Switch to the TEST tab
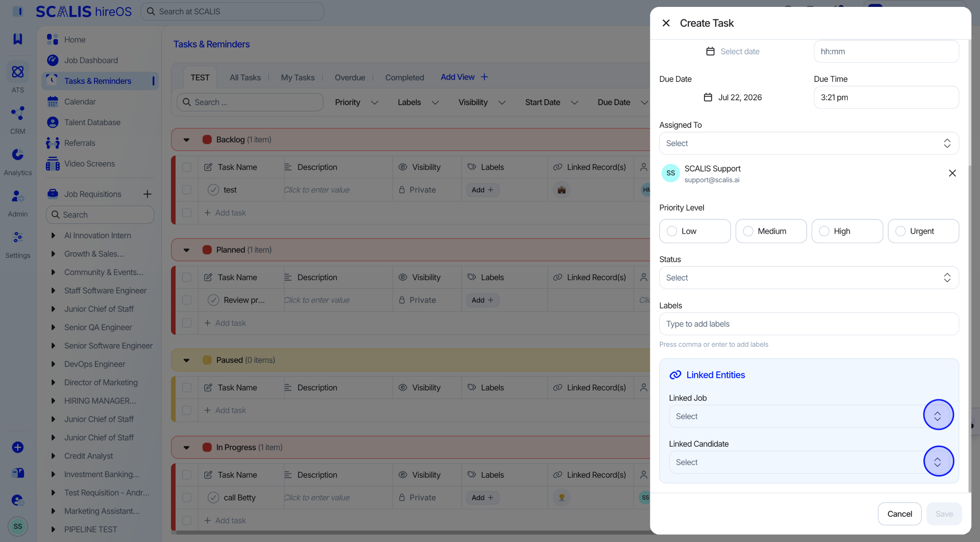This screenshot has height=542, width=980. (x=200, y=77)
